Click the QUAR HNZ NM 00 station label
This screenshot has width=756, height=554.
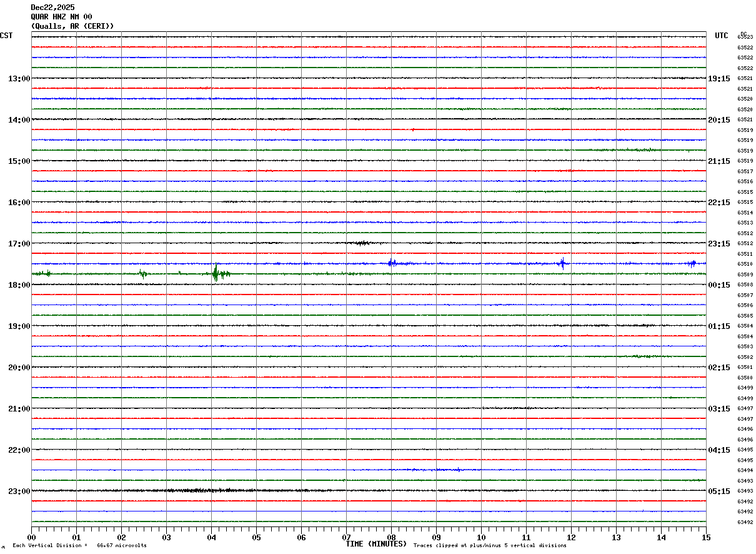(61, 17)
